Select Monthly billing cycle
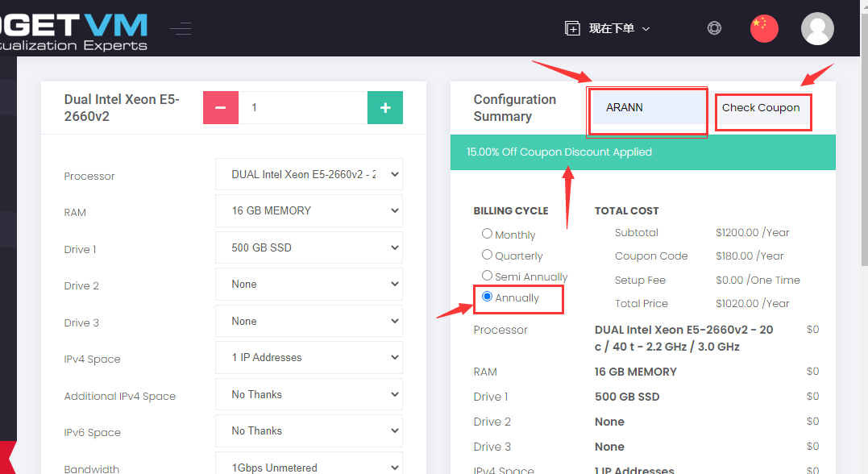The height and width of the screenshot is (474, 868). point(487,234)
